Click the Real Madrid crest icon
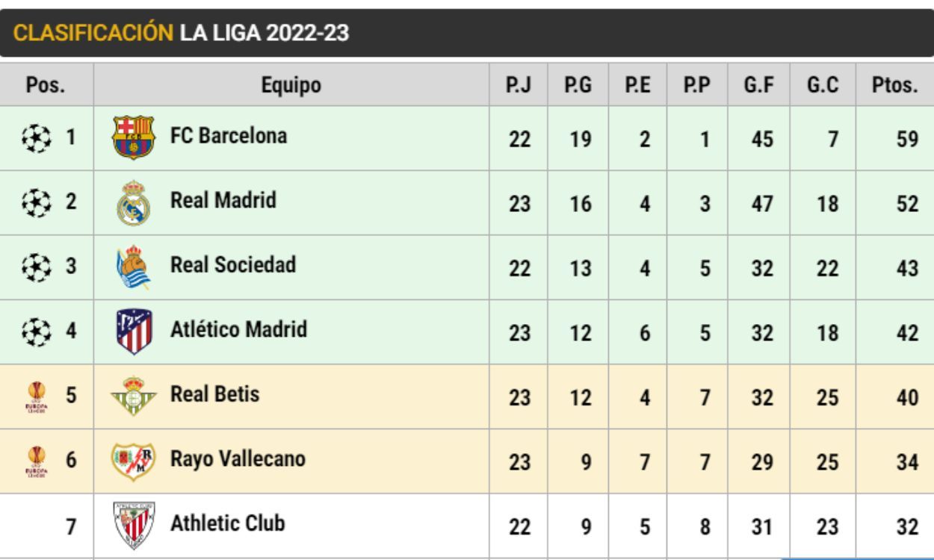Image resolution: width=934 pixels, height=560 pixels. point(133,202)
